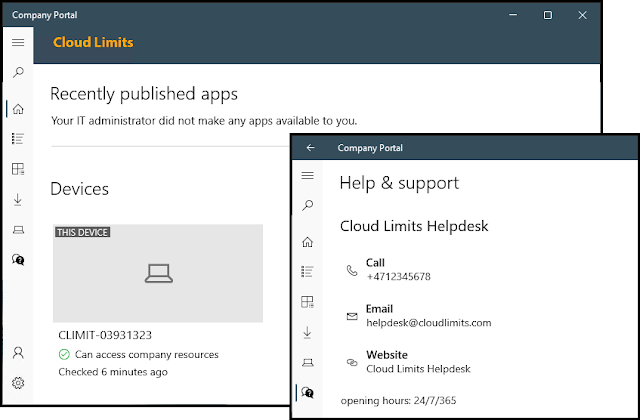
Task: Click the Help & support heading
Action: click(x=399, y=183)
